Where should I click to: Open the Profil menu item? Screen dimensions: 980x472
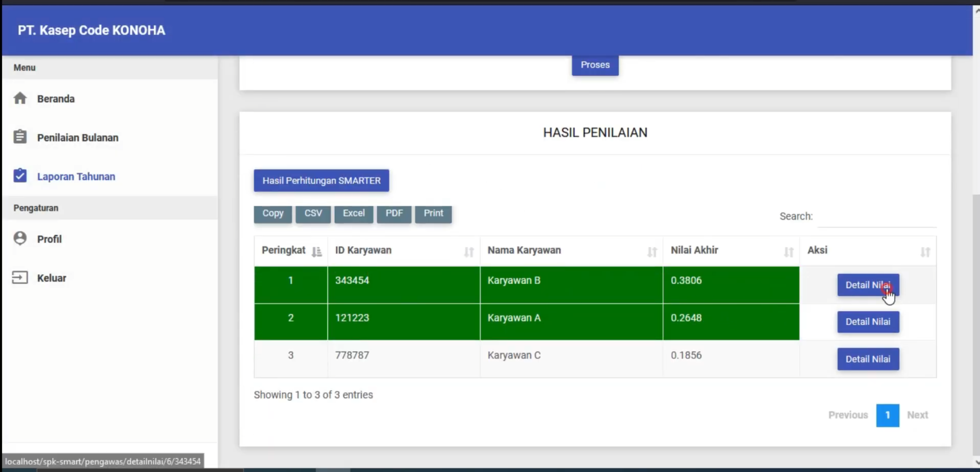pyautogui.click(x=110, y=239)
